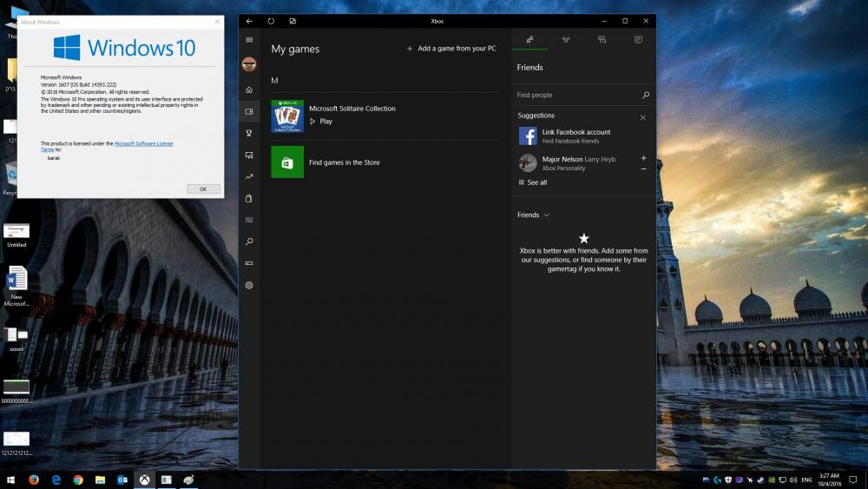The width and height of the screenshot is (868, 489).
Task: Open the green Store tile icon
Action: click(287, 162)
